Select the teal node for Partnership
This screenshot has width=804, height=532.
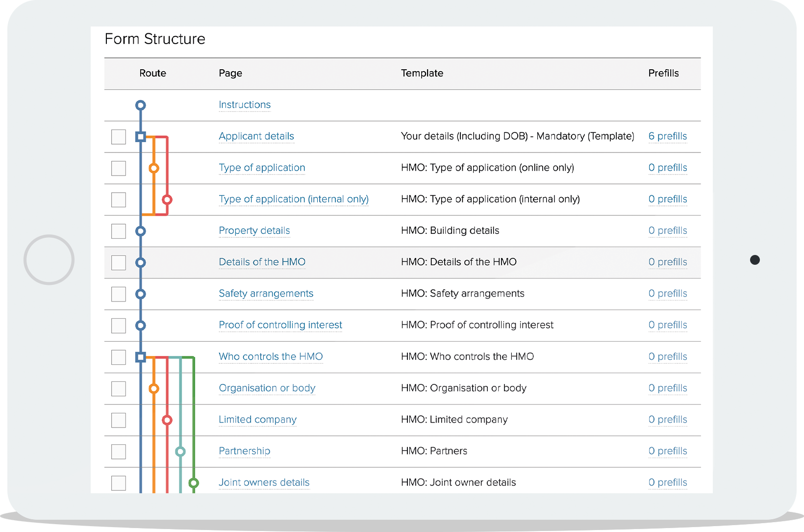click(180, 452)
